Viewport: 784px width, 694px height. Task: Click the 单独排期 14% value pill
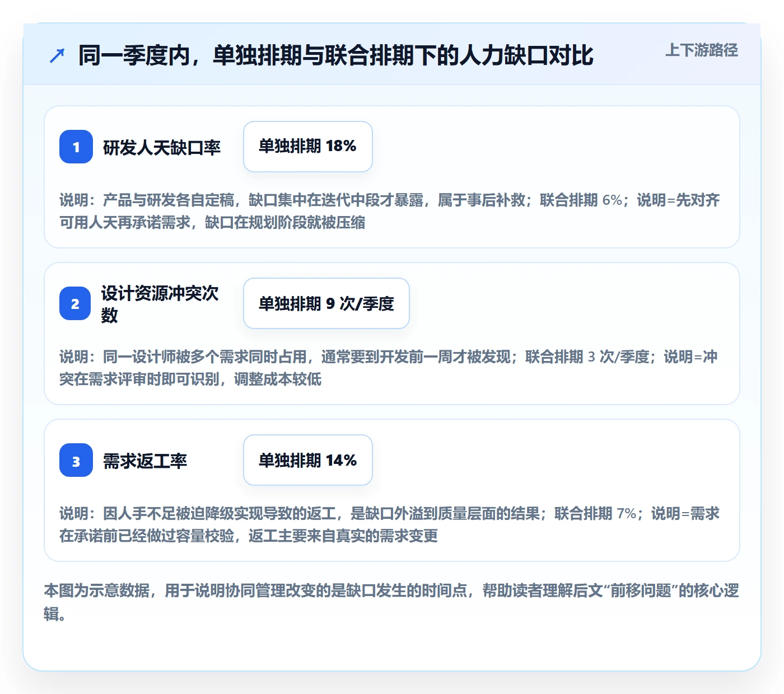[x=308, y=460]
